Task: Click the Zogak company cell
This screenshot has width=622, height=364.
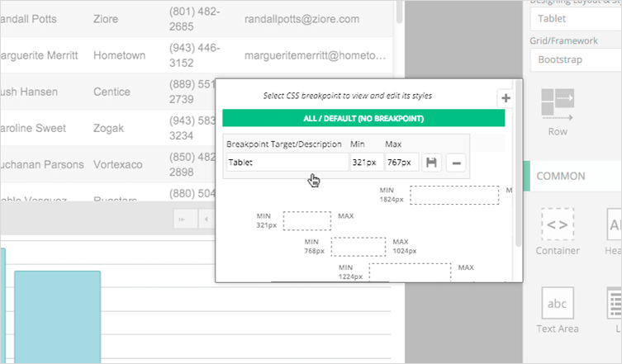Action: 109,128
